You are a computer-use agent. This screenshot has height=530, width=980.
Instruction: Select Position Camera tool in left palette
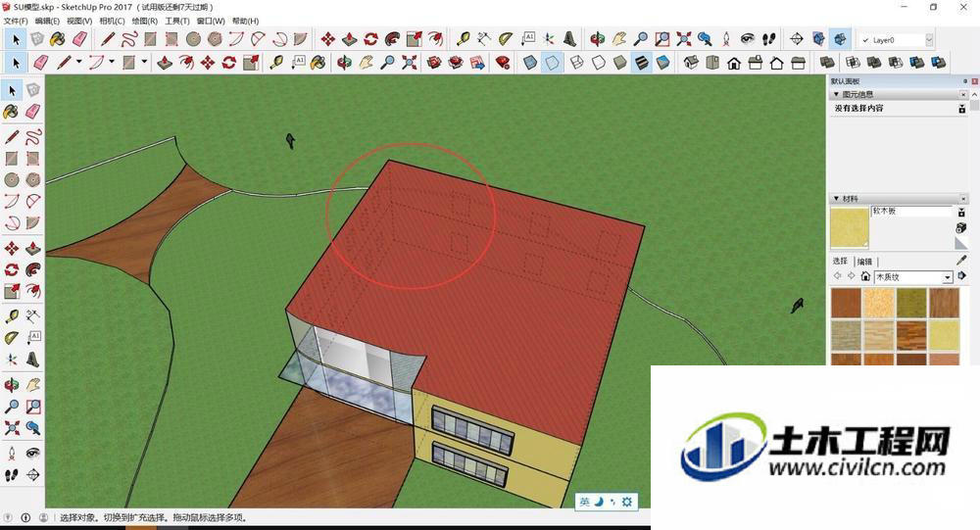point(11,453)
